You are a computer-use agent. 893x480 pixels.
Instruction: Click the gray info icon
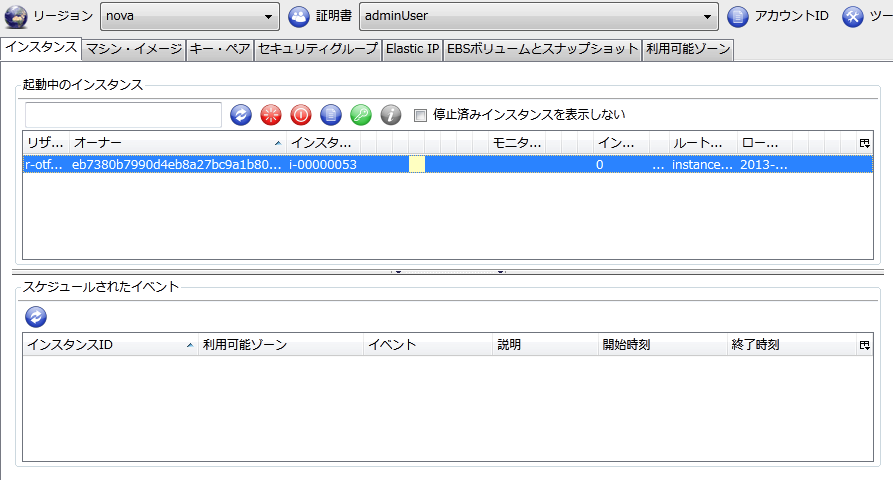pyautogui.click(x=390, y=115)
